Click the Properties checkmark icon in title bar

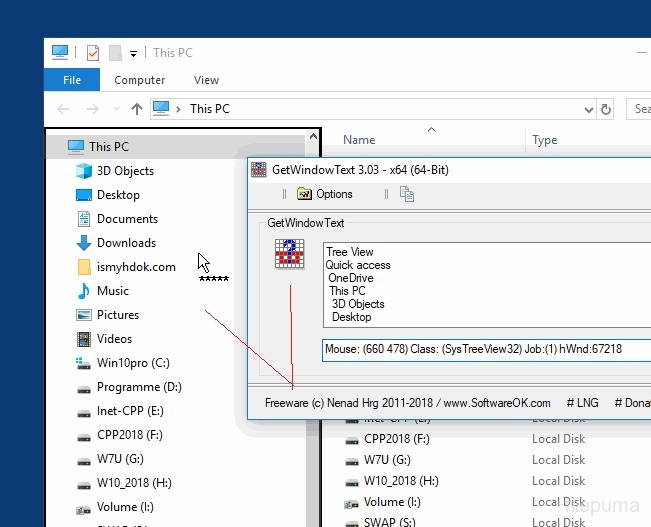93,53
